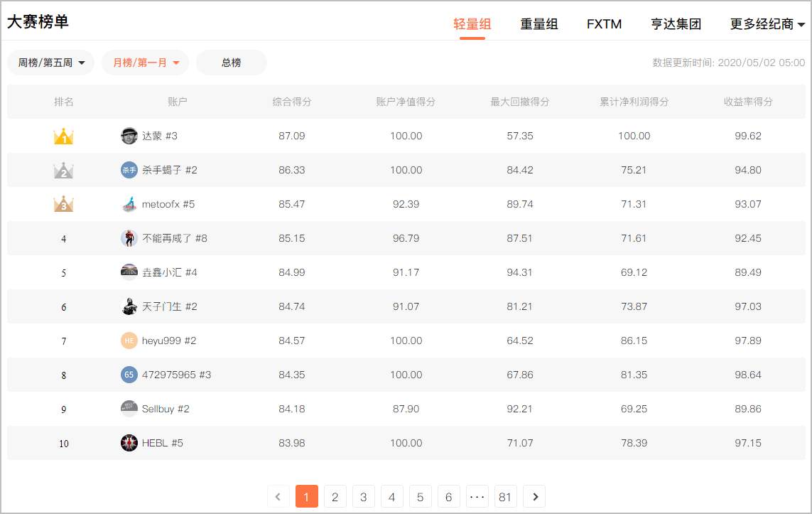
Task: Click the 排名 column header
Action: click(64, 102)
